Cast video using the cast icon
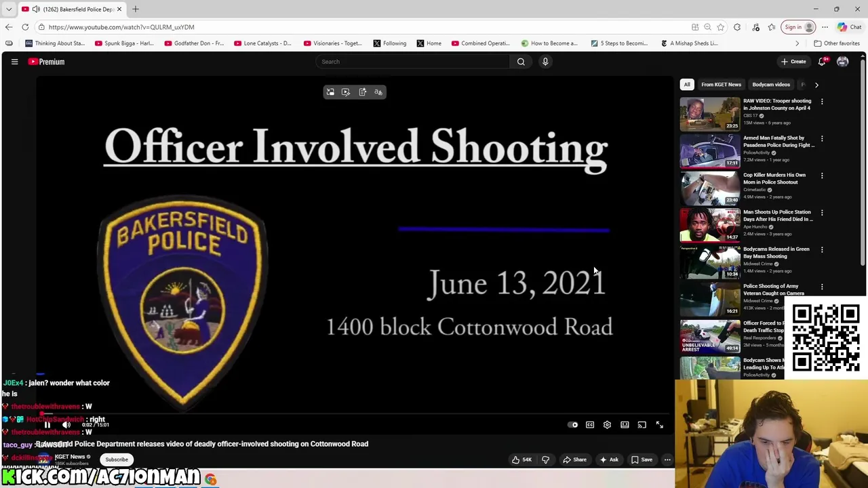The width and height of the screenshot is (868, 488). click(642, 425)
